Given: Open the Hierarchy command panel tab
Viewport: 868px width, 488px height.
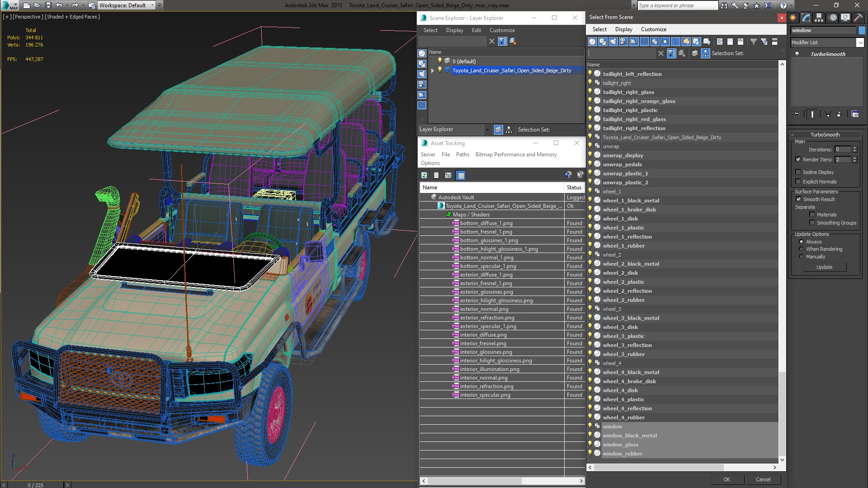Looking at the screenshot, I should pyautogui.click(x=819, y=18).
